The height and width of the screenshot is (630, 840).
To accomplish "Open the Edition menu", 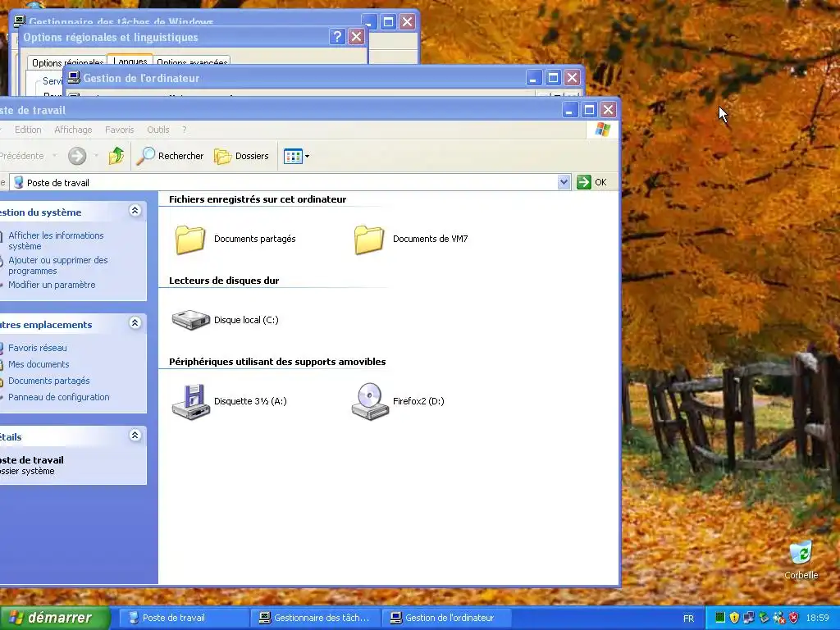I will tap(28, 130).
